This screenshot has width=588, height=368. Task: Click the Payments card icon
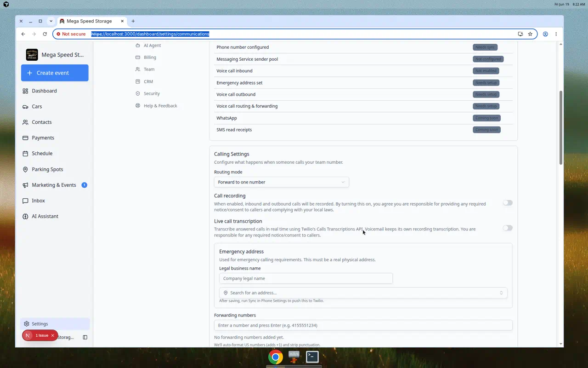pos(25,138)
